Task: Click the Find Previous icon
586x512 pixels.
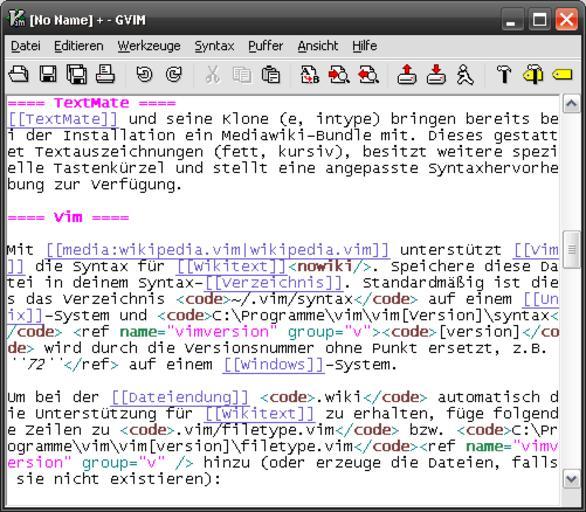Action: [x=368, y=74]
